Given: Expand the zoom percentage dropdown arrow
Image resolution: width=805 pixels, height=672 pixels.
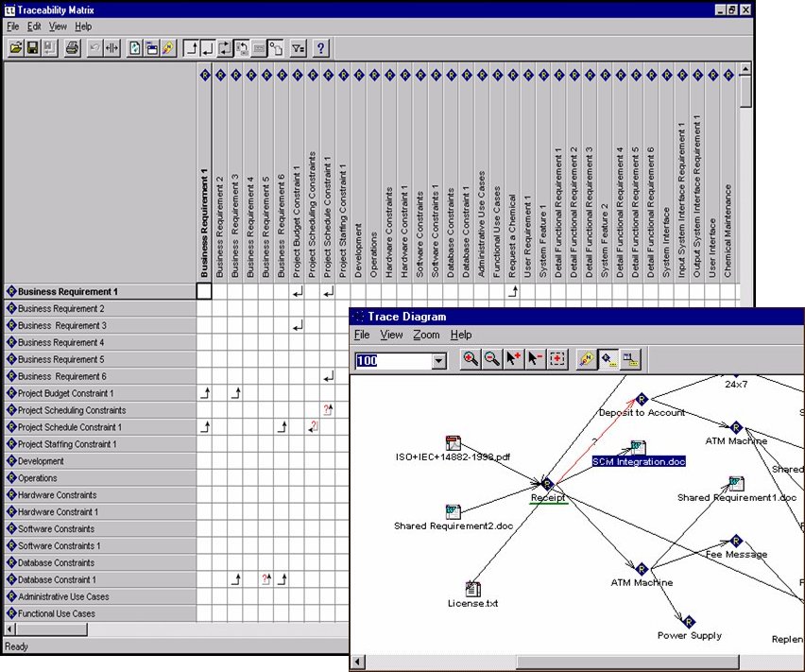Looking at the screenshot, I should [x=438, y=360].
